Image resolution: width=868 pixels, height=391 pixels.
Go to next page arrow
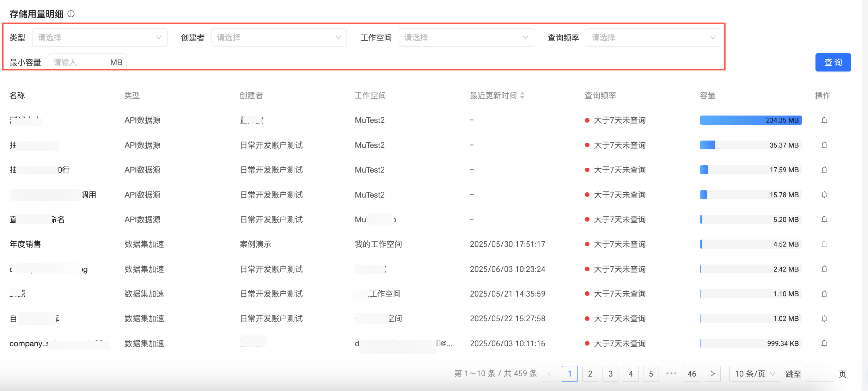[712, 374]
